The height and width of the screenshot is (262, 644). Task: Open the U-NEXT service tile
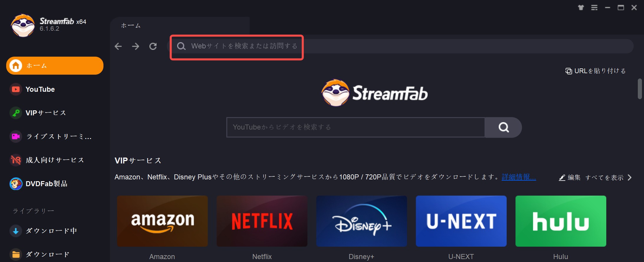[461, 221]
